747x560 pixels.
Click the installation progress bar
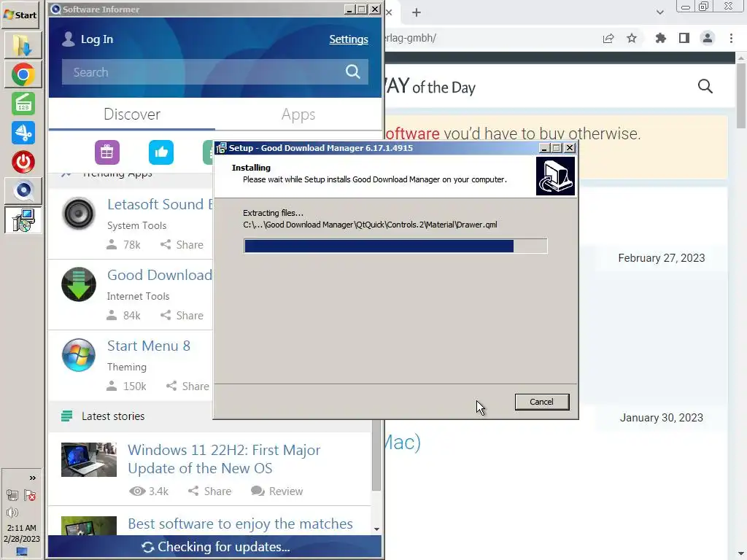click(x=395, y=246)
